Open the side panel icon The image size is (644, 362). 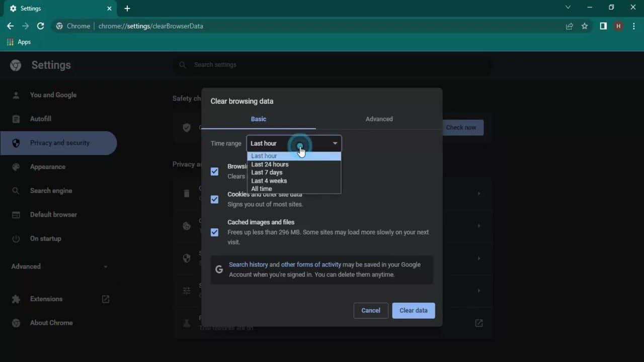tap(603, 26)
